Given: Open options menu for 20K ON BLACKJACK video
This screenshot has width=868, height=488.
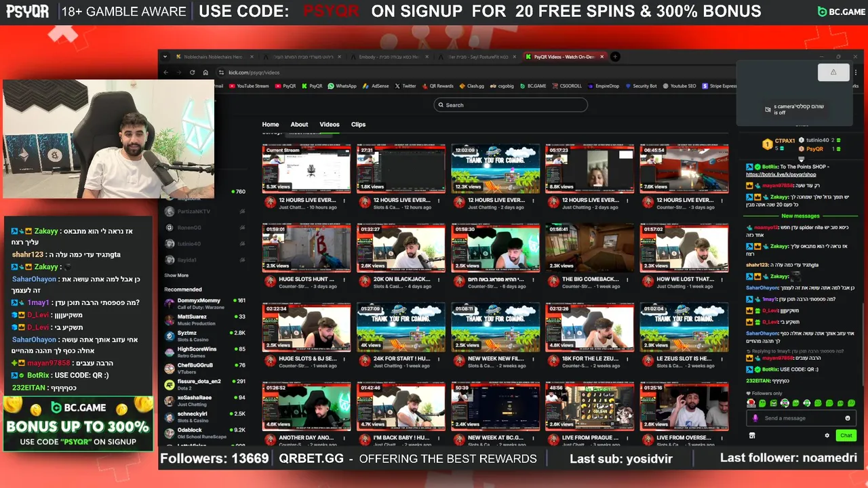Looking at the screenshot, I should [439, 279].
